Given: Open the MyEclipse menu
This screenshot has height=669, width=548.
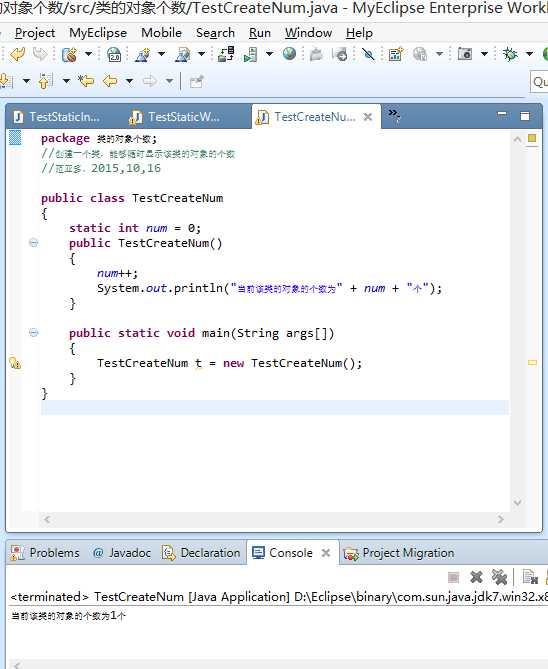Looking at the screenshot, I should pyautogui.click(x=98, y=33).
